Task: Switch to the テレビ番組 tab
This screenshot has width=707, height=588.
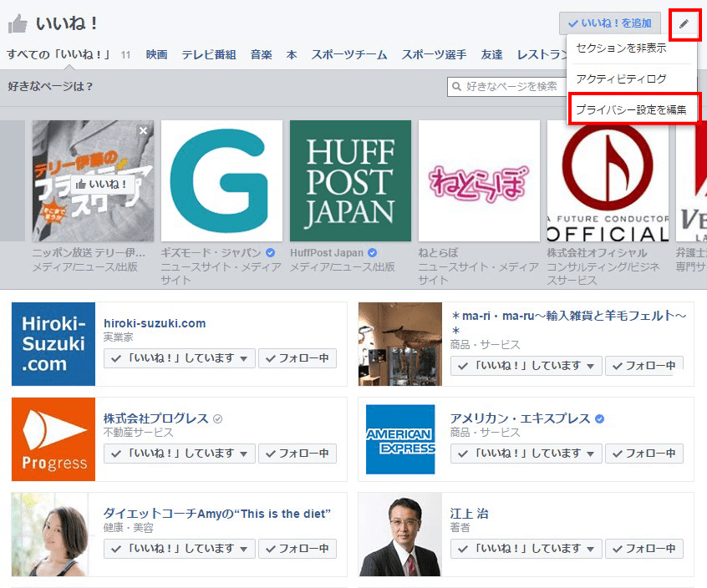Action: (x=209, y=54)
